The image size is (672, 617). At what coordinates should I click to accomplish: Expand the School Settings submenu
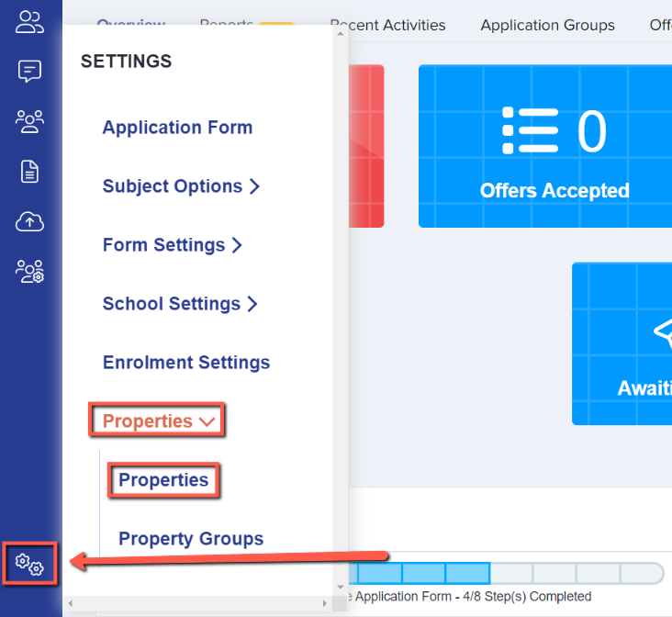click(180, 304)
